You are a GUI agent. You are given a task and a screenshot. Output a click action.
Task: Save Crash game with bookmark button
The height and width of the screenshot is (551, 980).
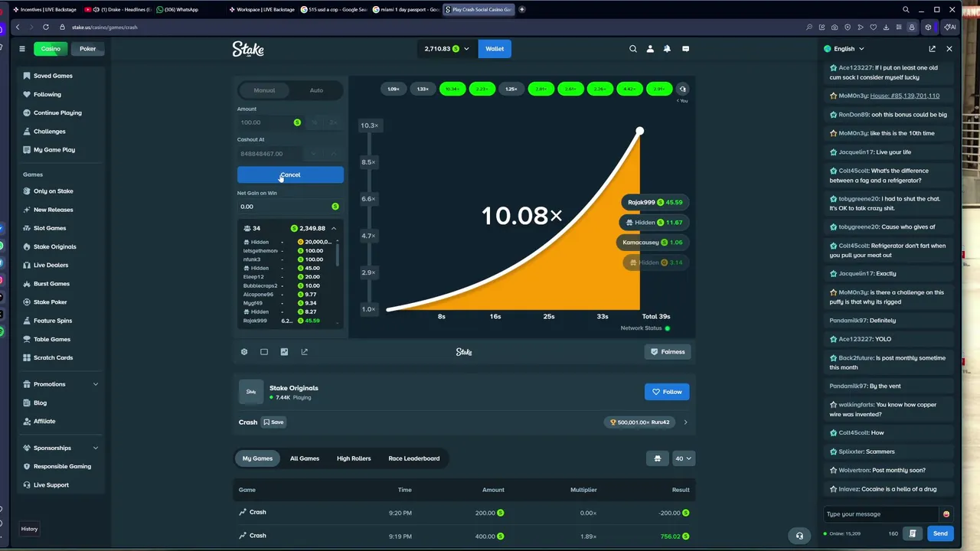click(x=273, y=422)
